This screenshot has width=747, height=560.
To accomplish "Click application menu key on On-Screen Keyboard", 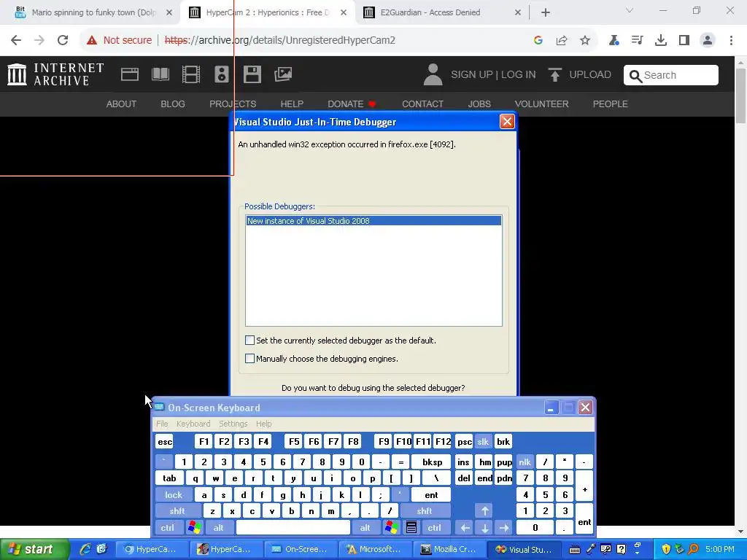I will 411,527.
